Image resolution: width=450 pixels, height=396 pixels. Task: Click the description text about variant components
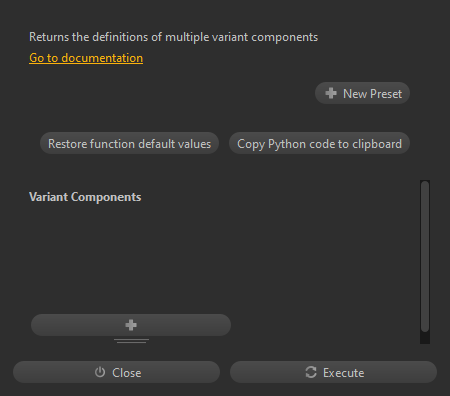pyautogui.click(x=173, y=37)
